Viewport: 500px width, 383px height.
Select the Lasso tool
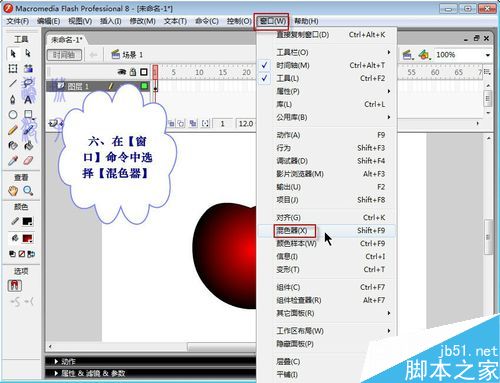(x=28, y=83)
